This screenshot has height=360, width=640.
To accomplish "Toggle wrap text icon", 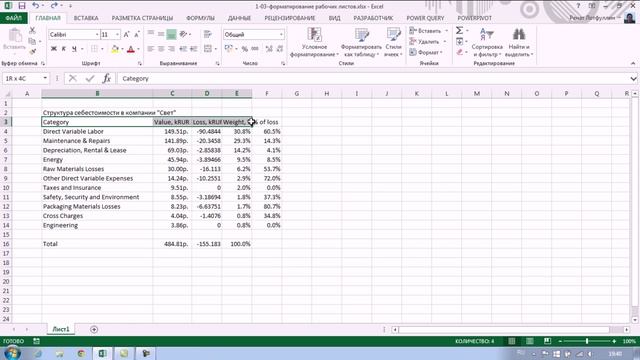I will (x=207, y=34).
